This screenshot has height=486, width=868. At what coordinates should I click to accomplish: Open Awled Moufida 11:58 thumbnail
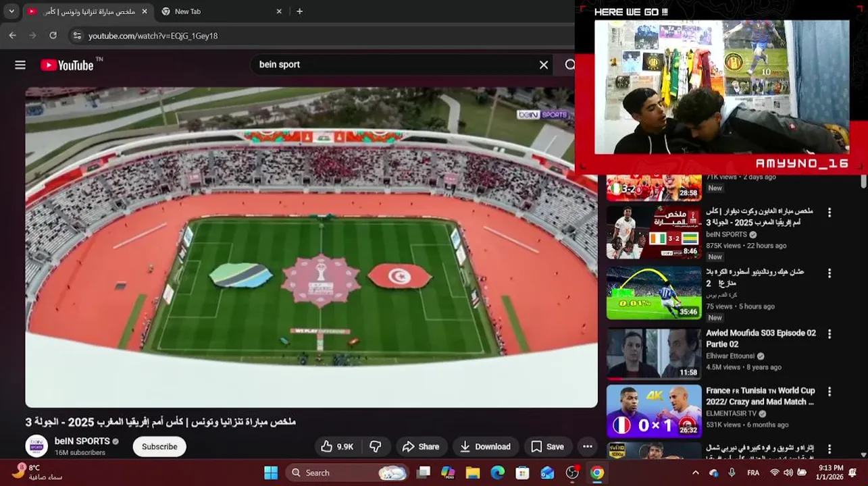click(x=654, y=354)
